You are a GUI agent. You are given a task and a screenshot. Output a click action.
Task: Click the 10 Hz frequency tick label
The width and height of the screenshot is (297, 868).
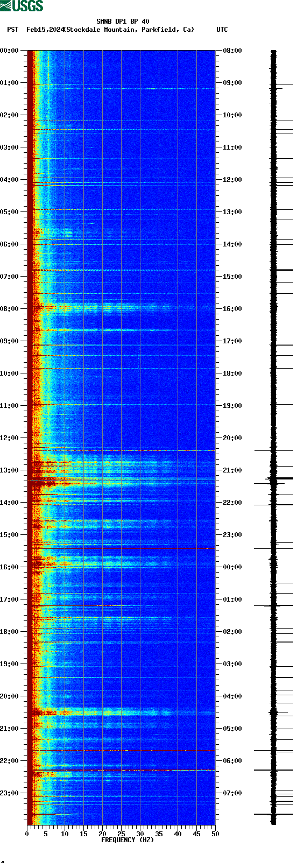(x=65, y=834)
